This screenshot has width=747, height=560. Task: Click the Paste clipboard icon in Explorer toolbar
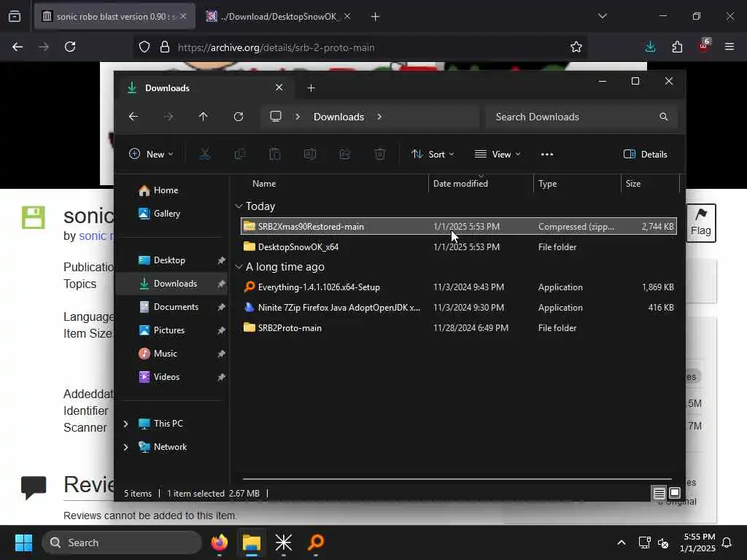pyautogui.click(x=275, y=155)
